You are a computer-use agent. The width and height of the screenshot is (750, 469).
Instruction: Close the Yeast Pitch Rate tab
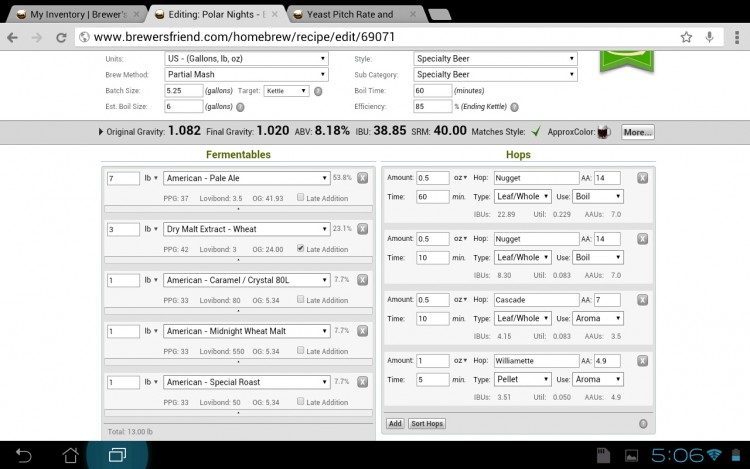(x=413, y=14)
